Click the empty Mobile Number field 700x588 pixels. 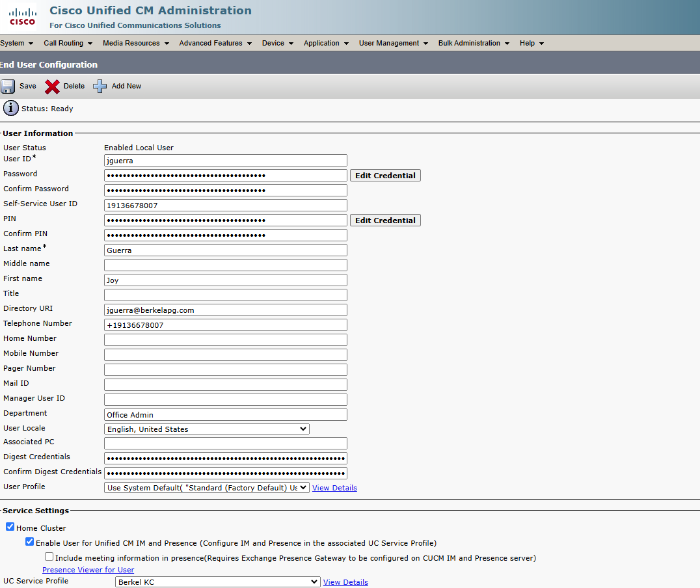[226, 355]
